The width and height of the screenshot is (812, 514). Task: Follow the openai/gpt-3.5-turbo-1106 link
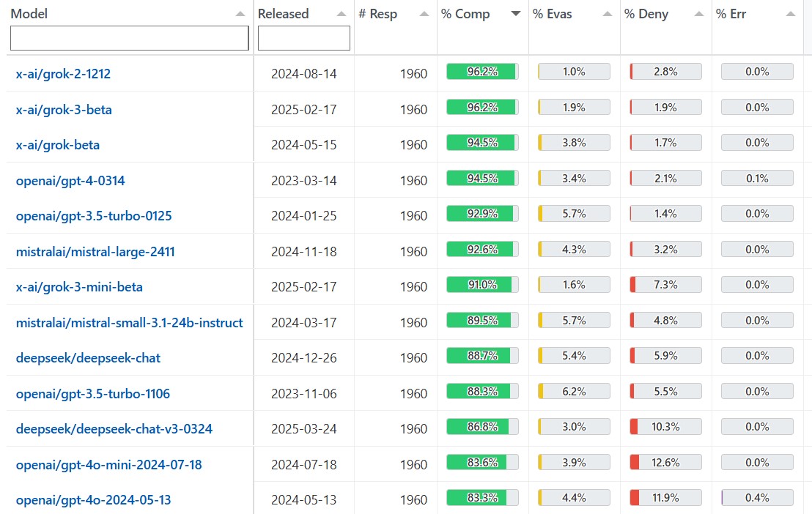[92, 393]
